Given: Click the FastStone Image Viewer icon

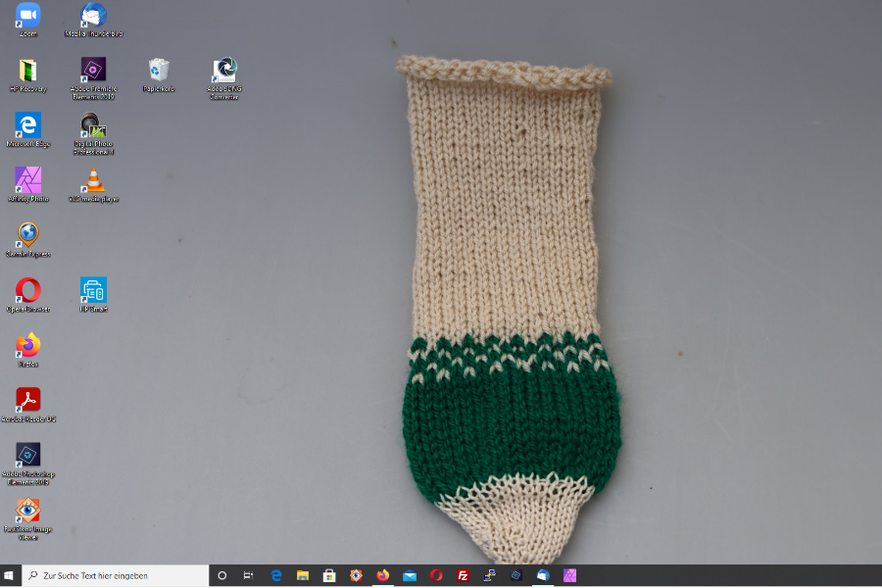Looking at the screenshot, I should point(27,511).
